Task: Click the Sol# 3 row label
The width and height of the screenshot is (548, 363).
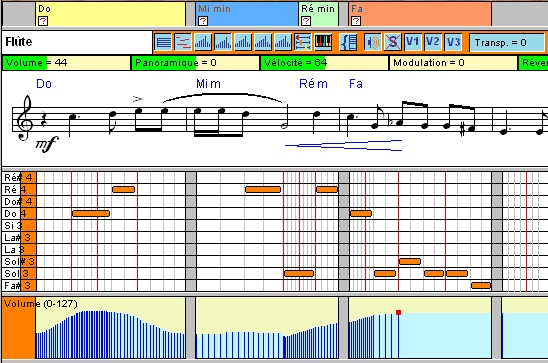Action: 19,261
